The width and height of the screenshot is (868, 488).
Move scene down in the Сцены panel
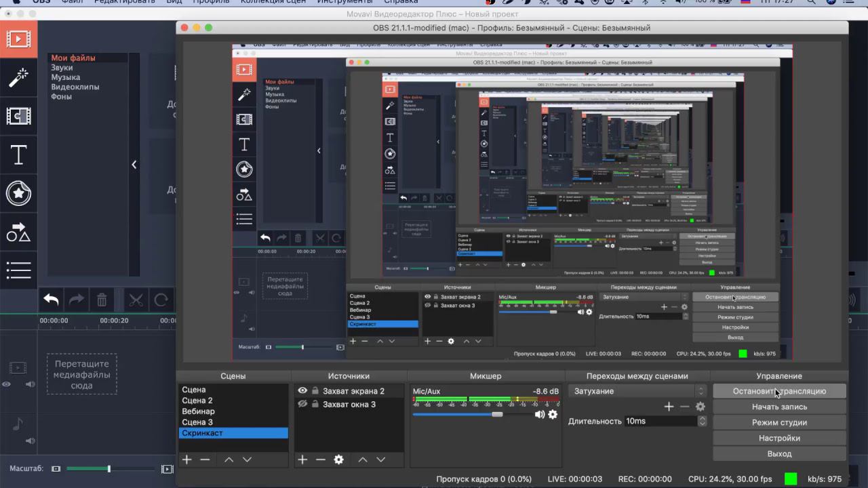click(x=247, y=460)
